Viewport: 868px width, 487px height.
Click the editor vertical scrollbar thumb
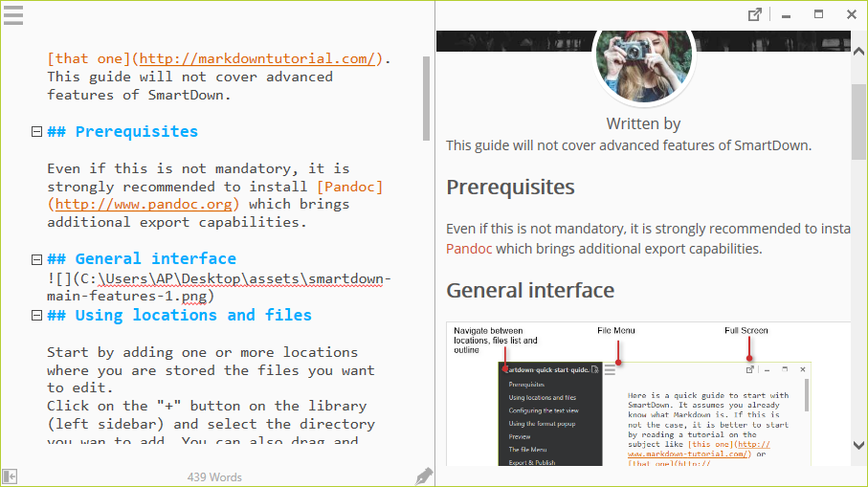click(x=426, y=99)
